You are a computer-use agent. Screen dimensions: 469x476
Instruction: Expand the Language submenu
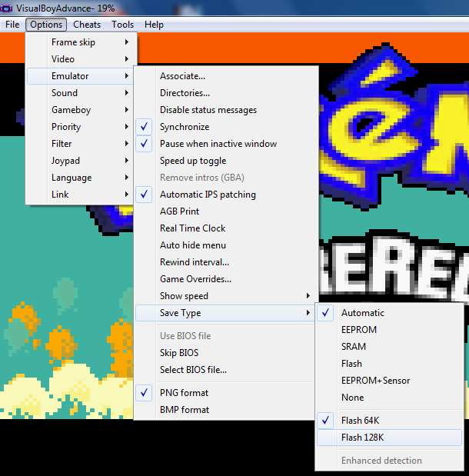pos(80,178)
